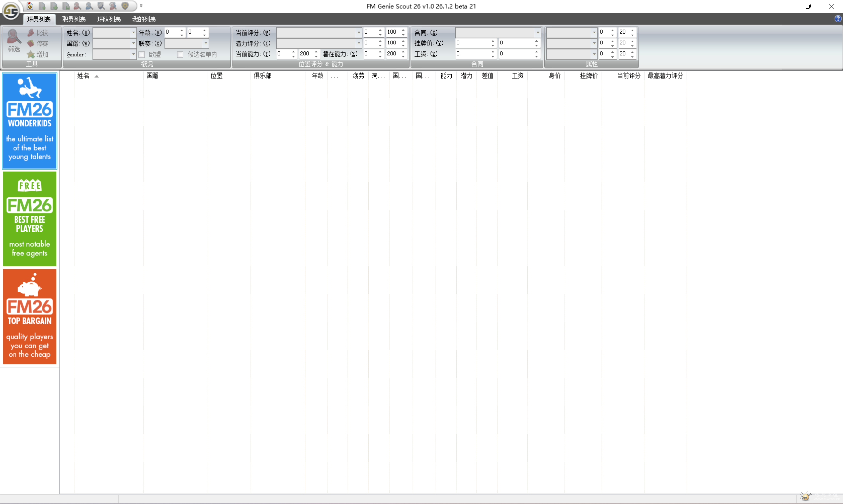The height and width of the screenshot is (504, 843).
Task: Sort the list by 姓名 column header
Action: pyautogui.click(x=84, y=76)
